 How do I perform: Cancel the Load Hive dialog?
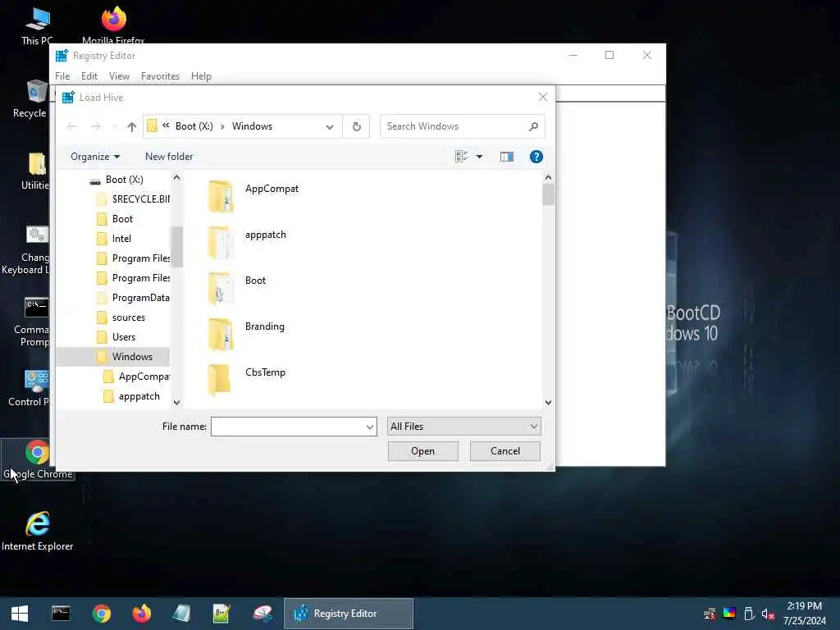(505, 451)
